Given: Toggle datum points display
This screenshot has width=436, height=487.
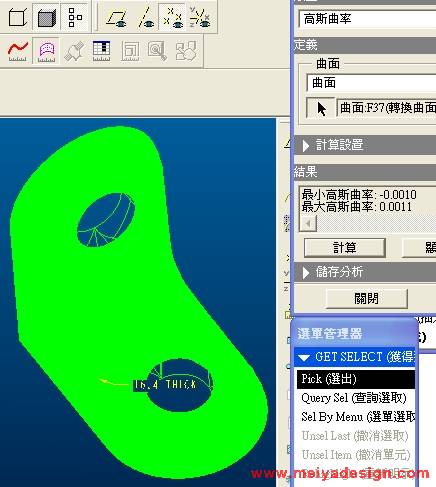Looking at the screenshot, I should [173, 18].
